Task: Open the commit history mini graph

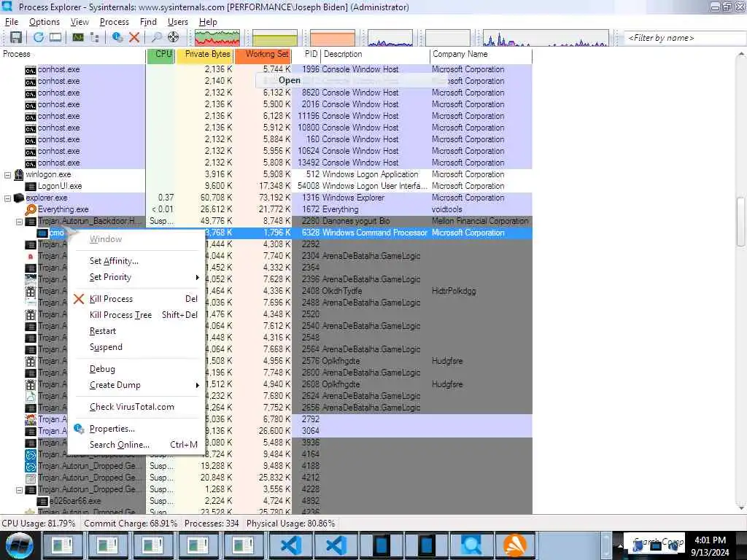Action: click(x=275, y=38)
